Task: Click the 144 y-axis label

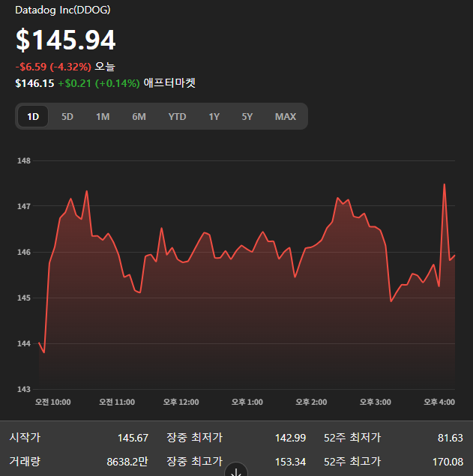Action: [x=24, y=343]
